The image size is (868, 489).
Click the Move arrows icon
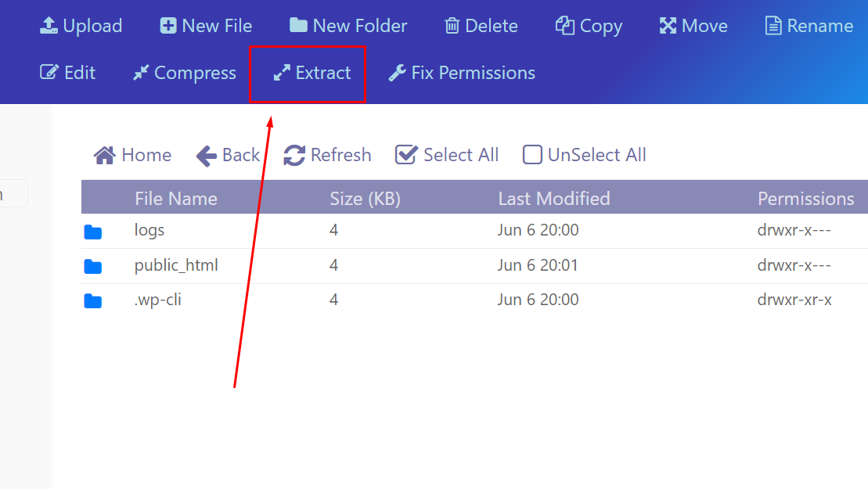pyautogui.click(x=668, y=26)
